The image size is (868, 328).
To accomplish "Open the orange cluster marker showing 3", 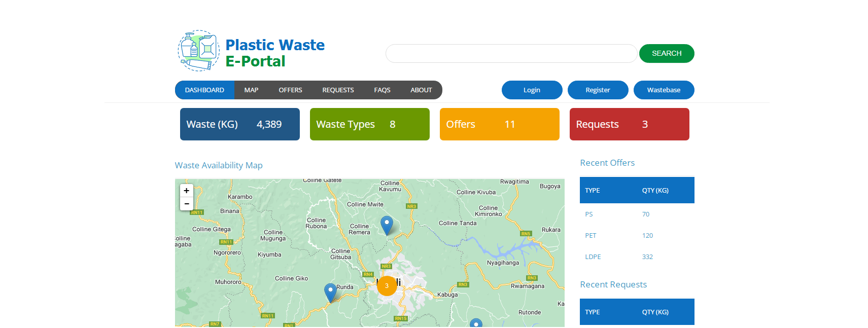I will click(x=387, y=286).
